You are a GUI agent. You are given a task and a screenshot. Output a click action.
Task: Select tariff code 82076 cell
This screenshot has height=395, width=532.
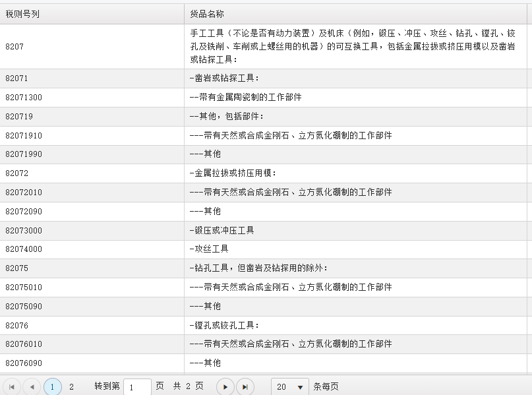tap(92, 326)
